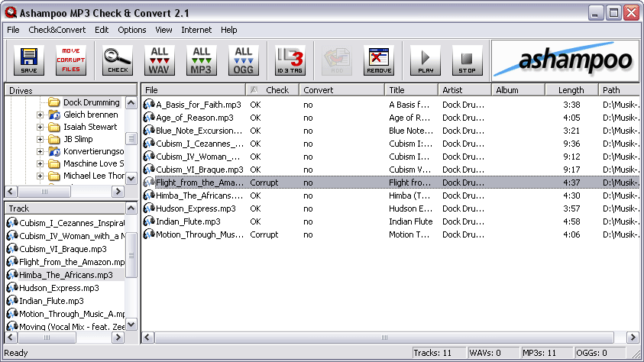This screenshot has width=644, height=362.
Task: Click the up arrow in Track panel header
Action: (131, 208)
